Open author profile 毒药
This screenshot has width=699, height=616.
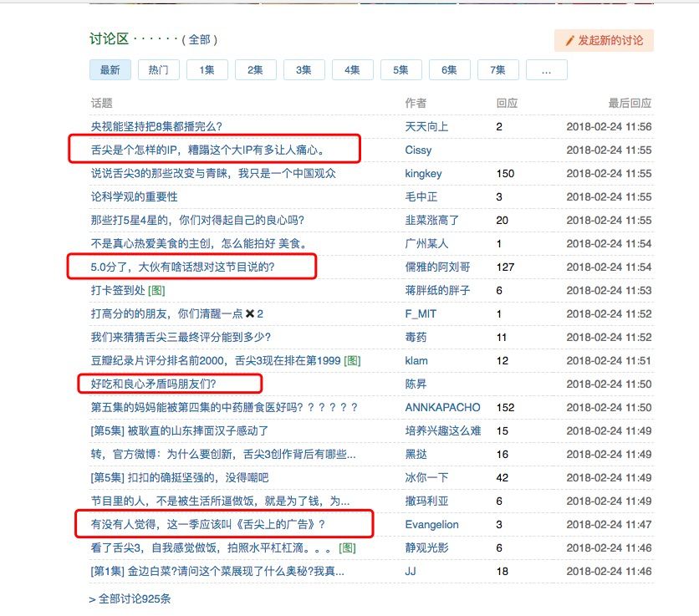coord(416,337)
